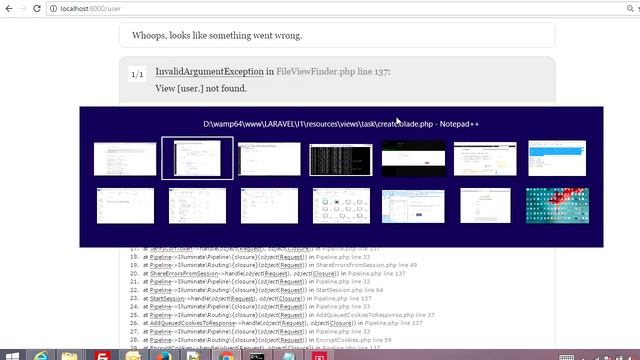The height and width of the screenshot is (360, 640).
Task: Switch to the light blue dialog window thumbnail
Action: [413, 207]
